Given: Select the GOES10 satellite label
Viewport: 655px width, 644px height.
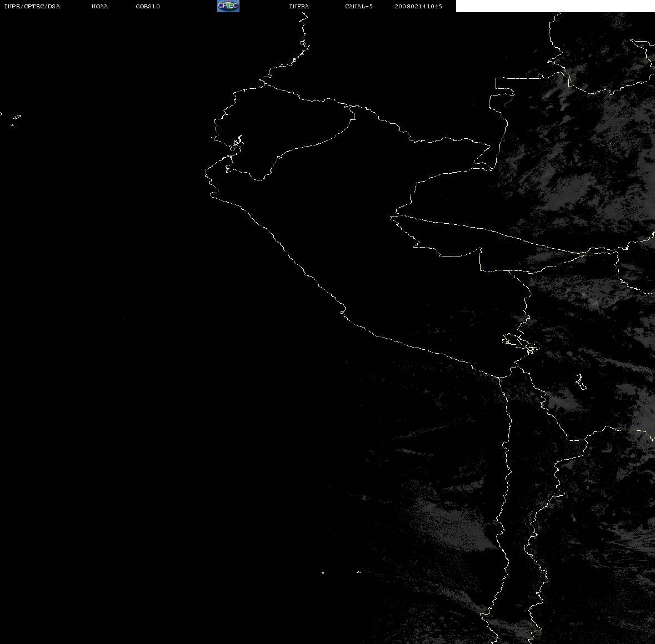Looking at the screenshot, I should pos(148,6).
